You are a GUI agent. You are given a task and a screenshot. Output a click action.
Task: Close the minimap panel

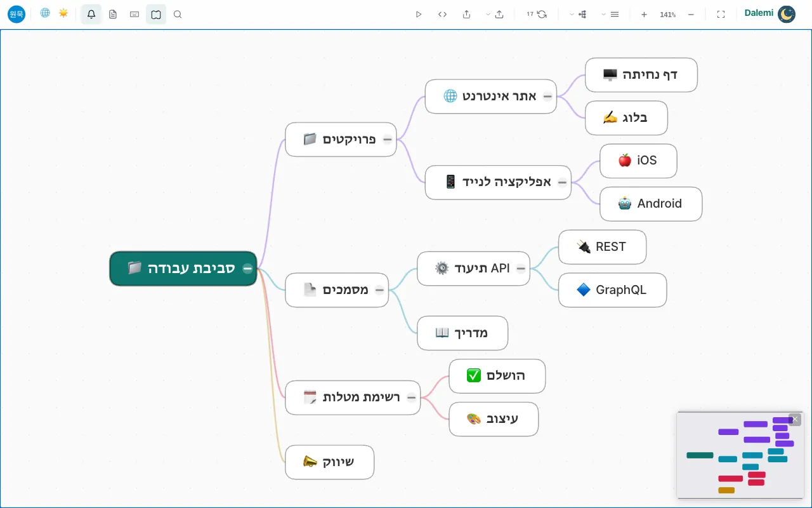coord(795,420)
